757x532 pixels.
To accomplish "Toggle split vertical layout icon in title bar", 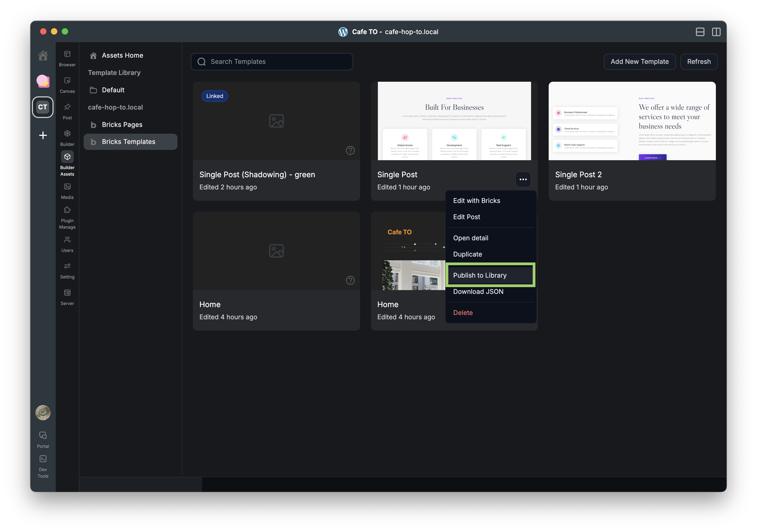I will (716, 32).
